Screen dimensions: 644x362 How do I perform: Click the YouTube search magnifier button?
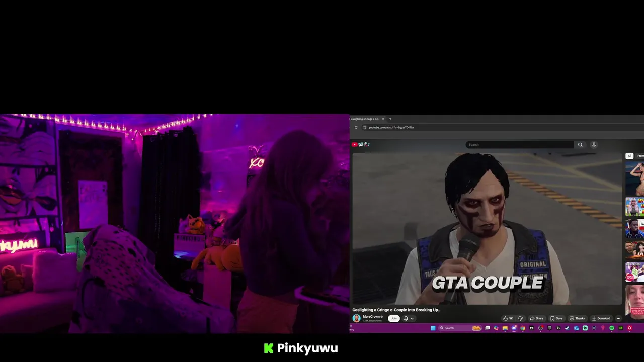pos(580,144)
